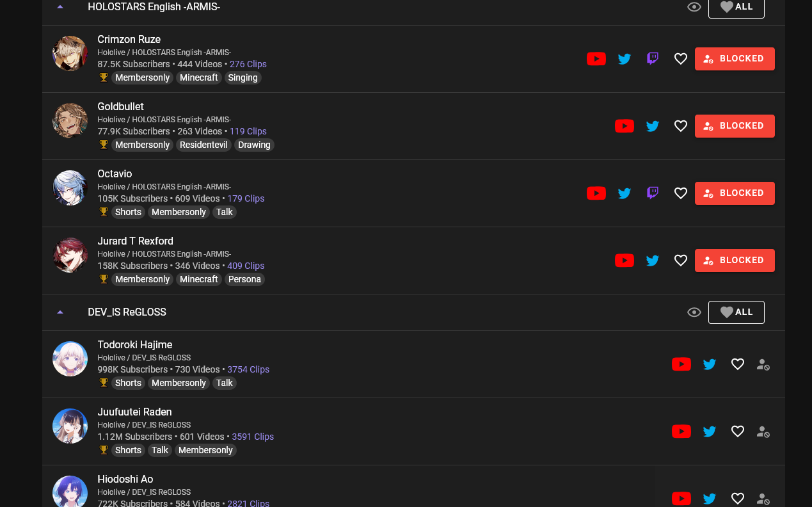
Task: Favorite all in DEV_IS ReGLOSS
Action: [736, 312]
